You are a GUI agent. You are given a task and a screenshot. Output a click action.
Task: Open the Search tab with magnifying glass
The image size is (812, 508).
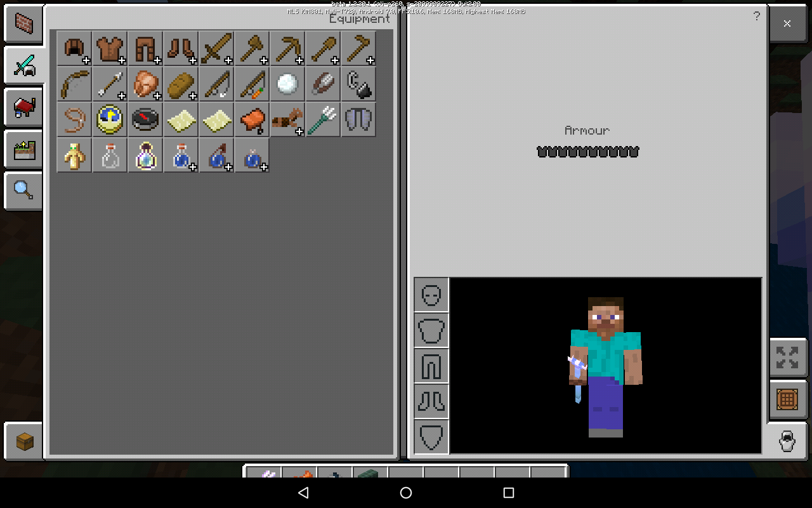click(24, 190)
